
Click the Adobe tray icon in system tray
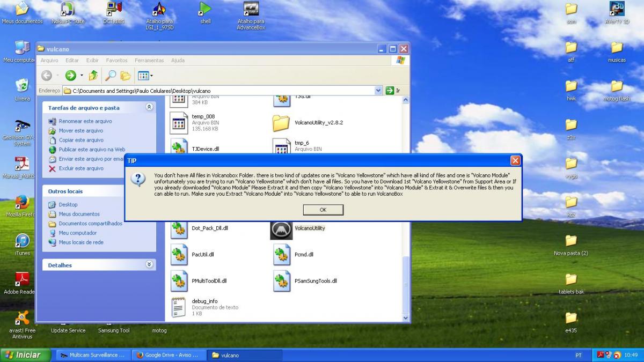click(601, 355)
